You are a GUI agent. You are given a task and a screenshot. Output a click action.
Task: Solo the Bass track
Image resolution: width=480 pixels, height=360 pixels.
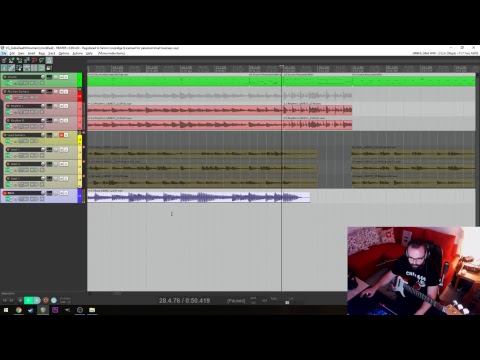click(x=66, y=193)
